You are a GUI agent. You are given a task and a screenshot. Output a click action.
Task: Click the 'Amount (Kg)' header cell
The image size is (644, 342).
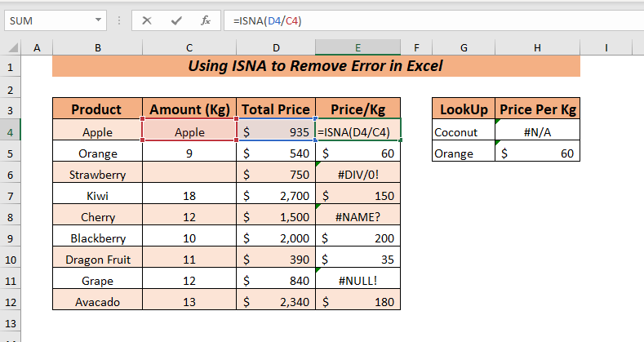[x=189, y=109]
